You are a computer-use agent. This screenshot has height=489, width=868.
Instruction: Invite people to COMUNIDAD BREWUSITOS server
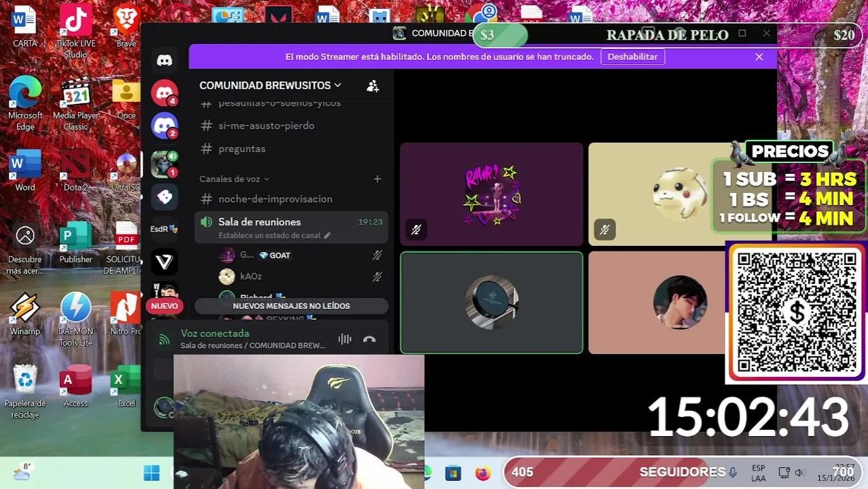pyautogui.click(x=373, y=86)
